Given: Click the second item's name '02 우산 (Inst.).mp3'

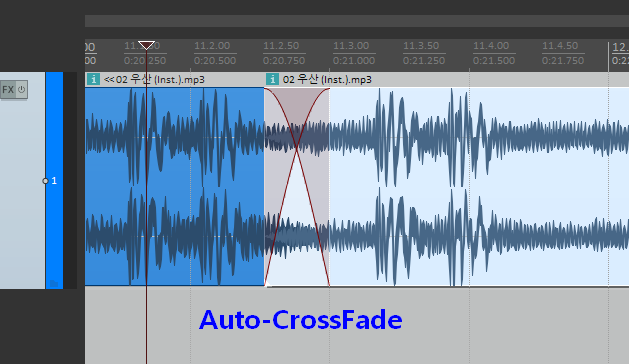Looking at the screenshot, I should coord(327,79).
